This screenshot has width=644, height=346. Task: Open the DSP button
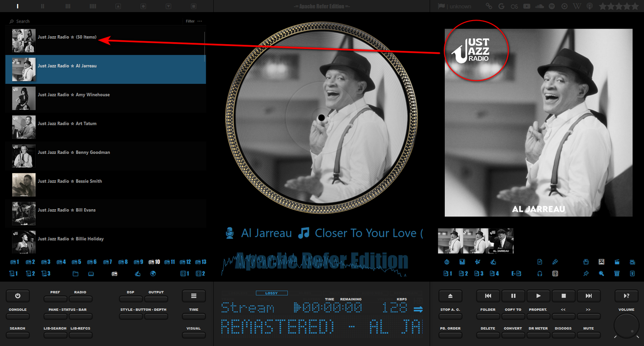tap(131, 299)
